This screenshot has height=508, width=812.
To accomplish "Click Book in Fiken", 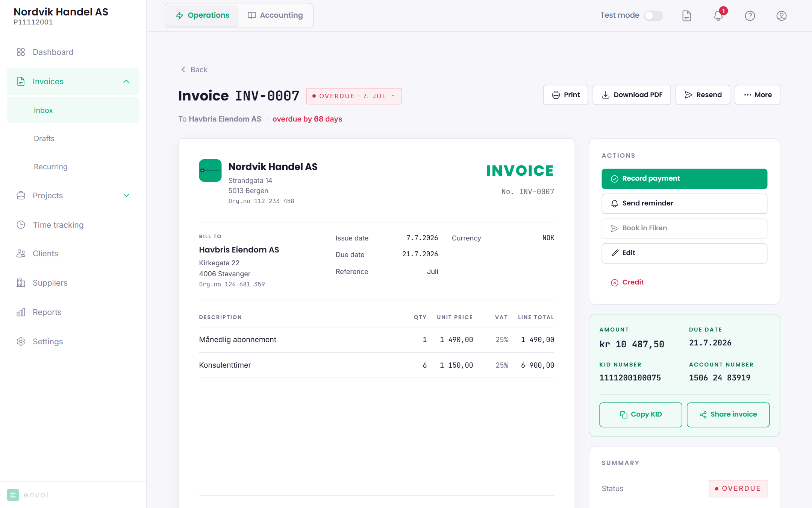I will 685,228.
